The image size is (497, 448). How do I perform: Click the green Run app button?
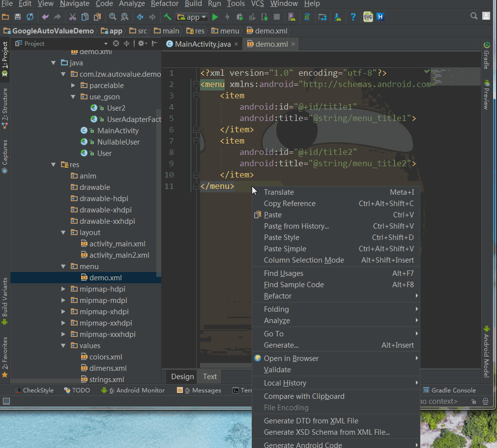pyautogui.click(x=215, y=17)
